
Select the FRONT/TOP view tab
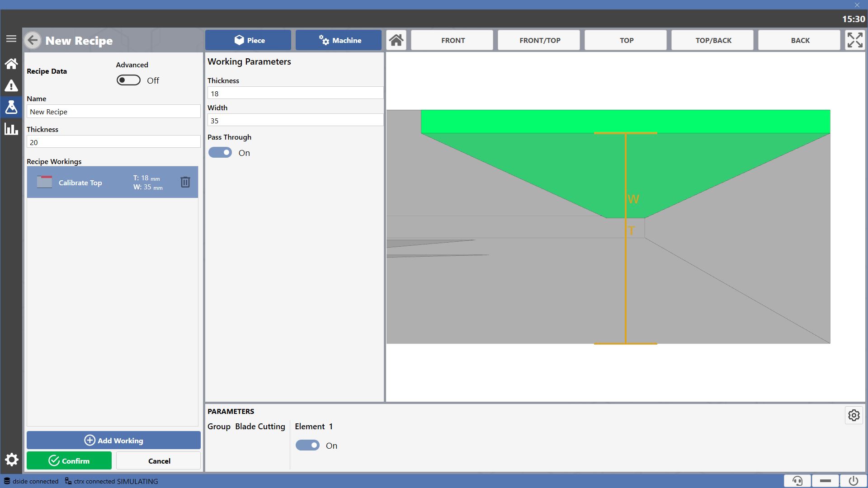(x=539, y=40)
